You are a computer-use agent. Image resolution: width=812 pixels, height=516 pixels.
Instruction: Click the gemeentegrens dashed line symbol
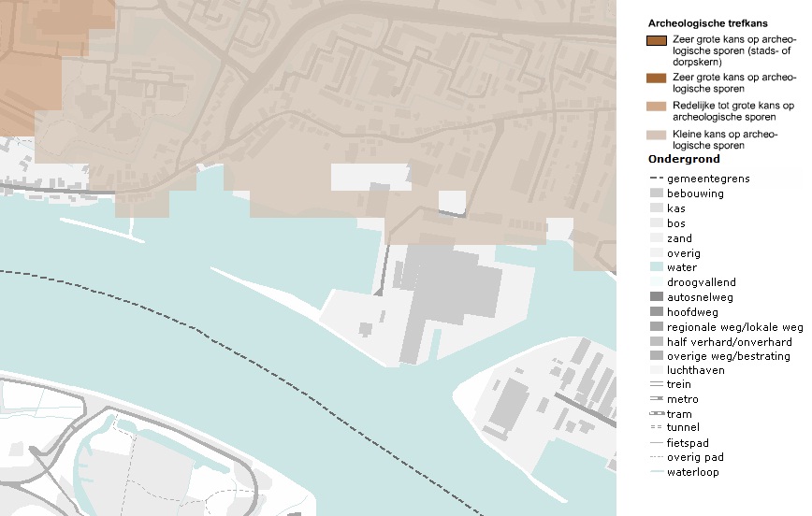[x=656, y=178]
